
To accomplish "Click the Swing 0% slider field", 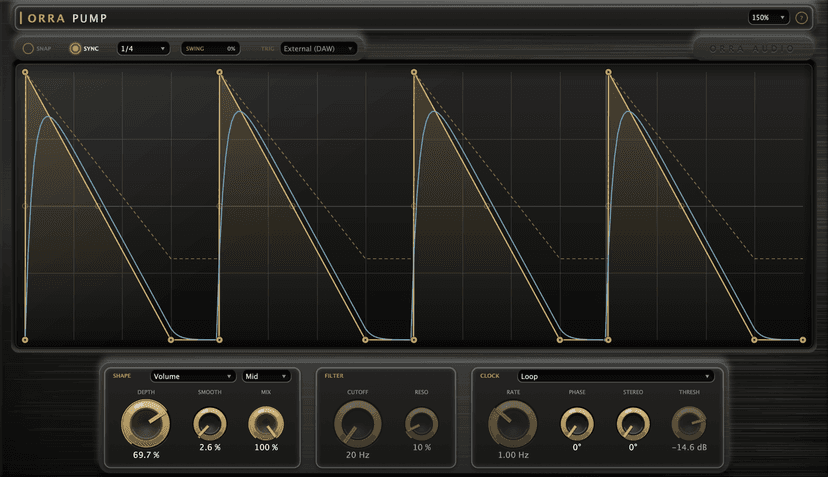I will tap(210, 49).
